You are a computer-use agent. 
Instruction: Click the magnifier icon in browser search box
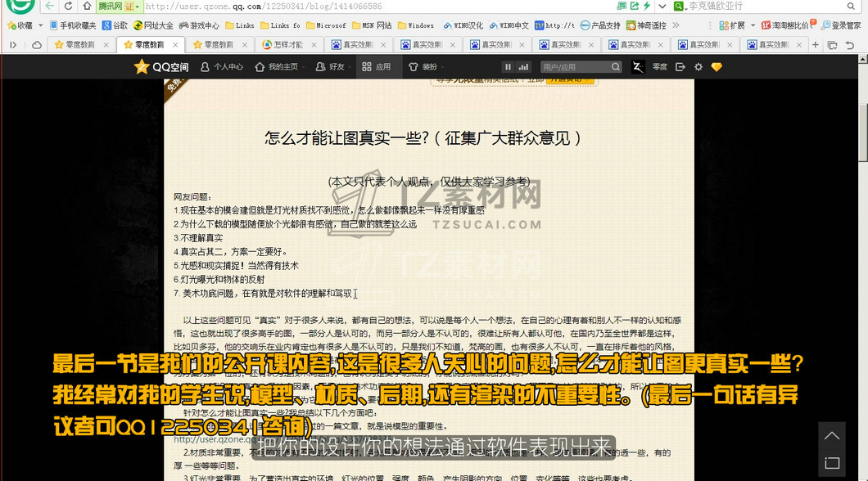(x=851, y=6)
